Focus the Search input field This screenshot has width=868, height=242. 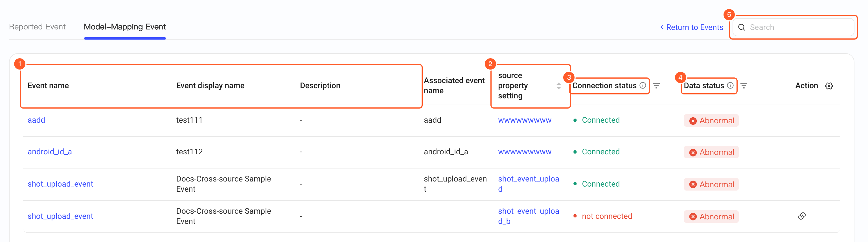(793, 27)
